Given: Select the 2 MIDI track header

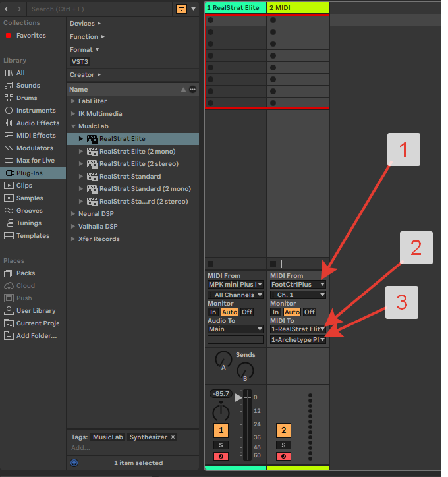Looking at the screenshot, I should [x=298, y=8].
